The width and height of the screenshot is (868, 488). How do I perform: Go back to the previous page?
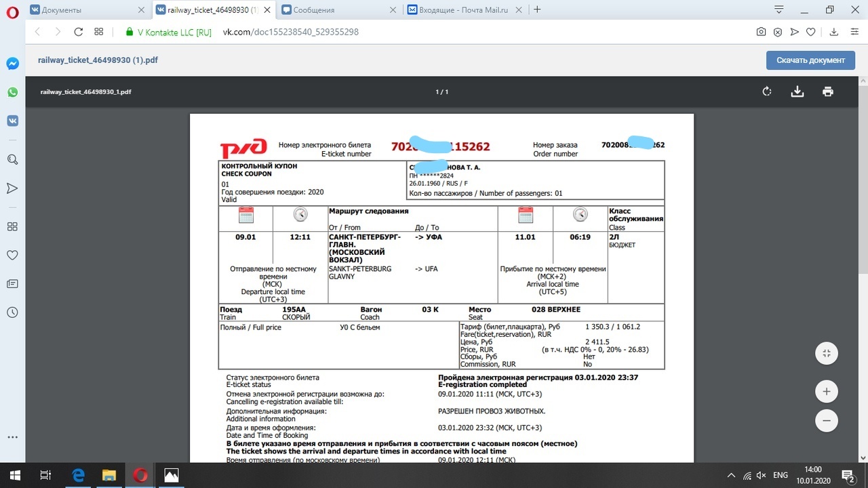point(38,32)
